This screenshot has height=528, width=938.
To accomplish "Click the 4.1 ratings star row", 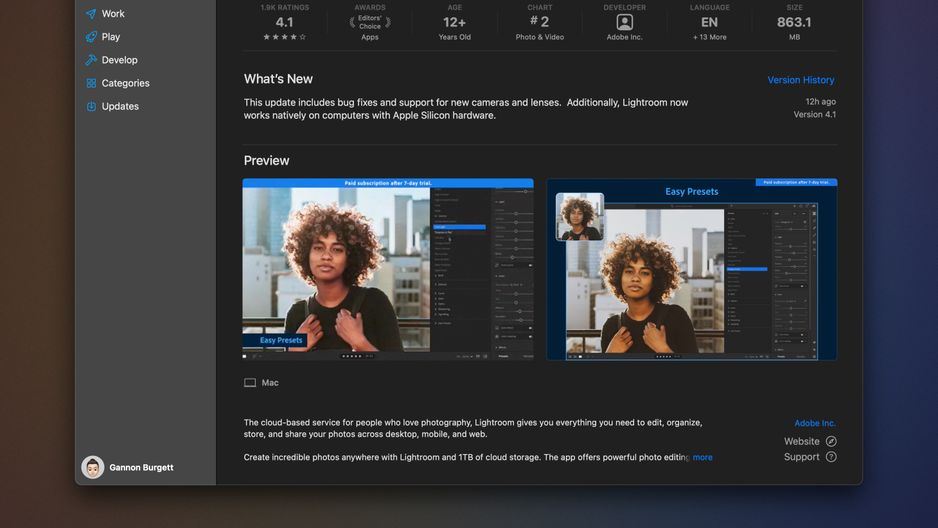I will (284, 37).
